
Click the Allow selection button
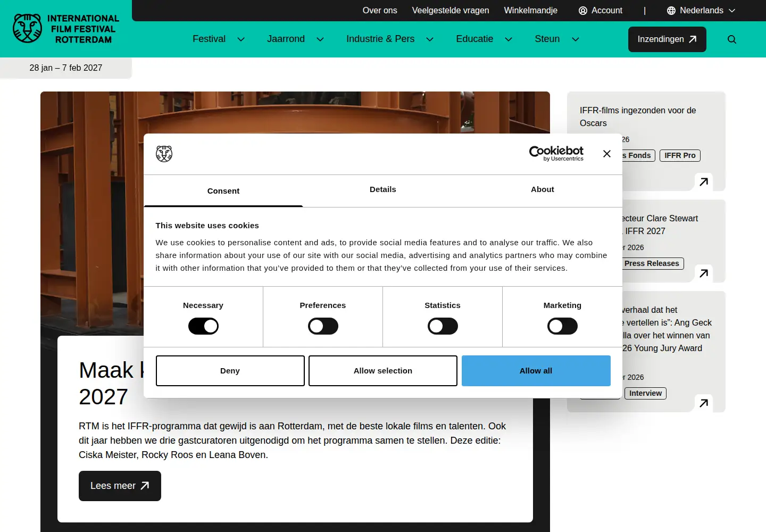point(383,371)
